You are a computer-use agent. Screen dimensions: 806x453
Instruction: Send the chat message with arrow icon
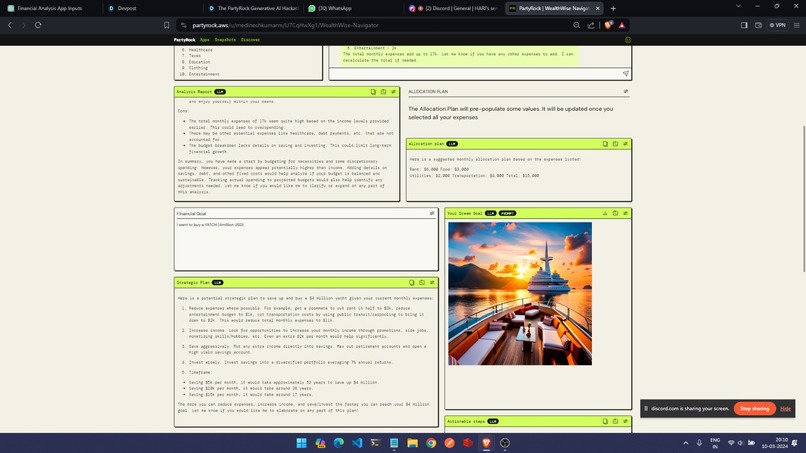coord(626,74)
